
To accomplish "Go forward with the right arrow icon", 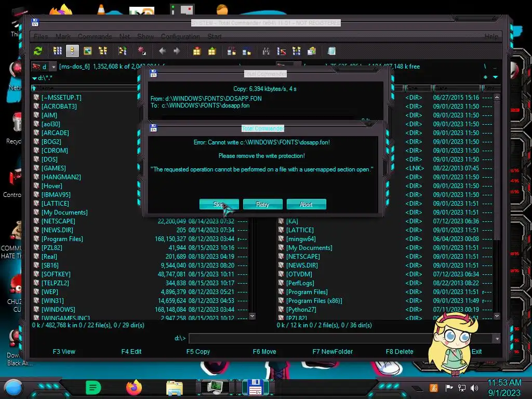I will [x=177, y=51].
